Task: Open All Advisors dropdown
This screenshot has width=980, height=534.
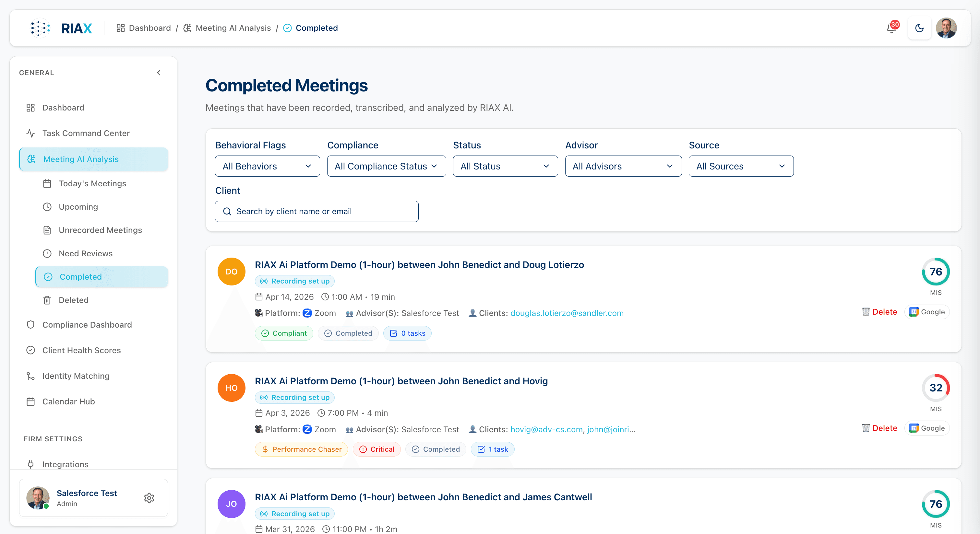Action: 623,166
